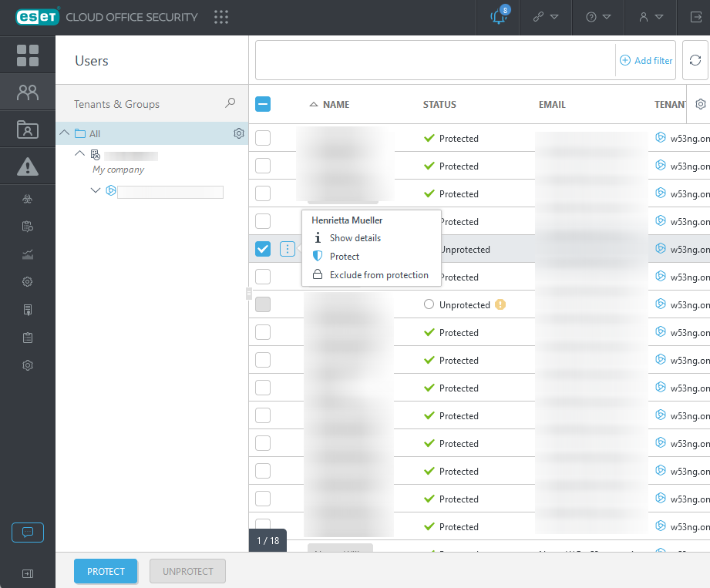Choose Show details from context menu

pos(355,238)
